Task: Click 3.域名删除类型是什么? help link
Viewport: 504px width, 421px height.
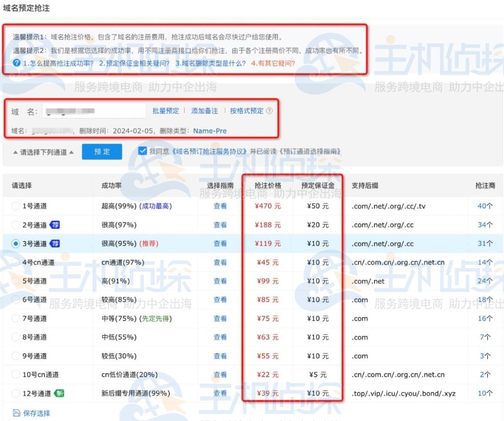Action: tap(211, 63)
